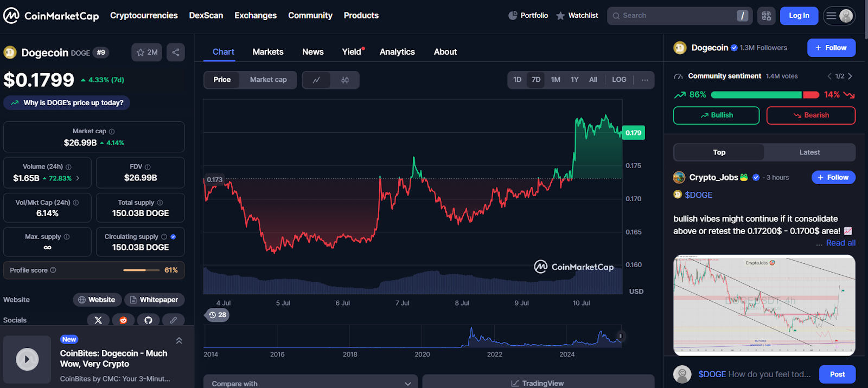The height and width of the screenshot is (388, 868).
Task: Open the Cryptocurrencies menu
Action: coord(144,16)
